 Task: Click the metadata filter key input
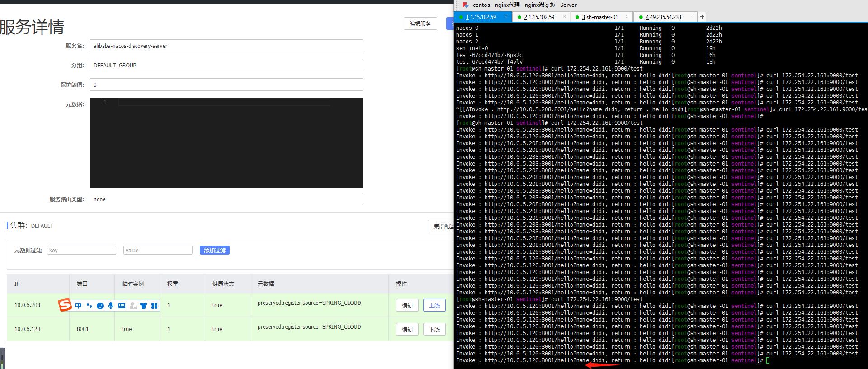(x=81, y=250)
